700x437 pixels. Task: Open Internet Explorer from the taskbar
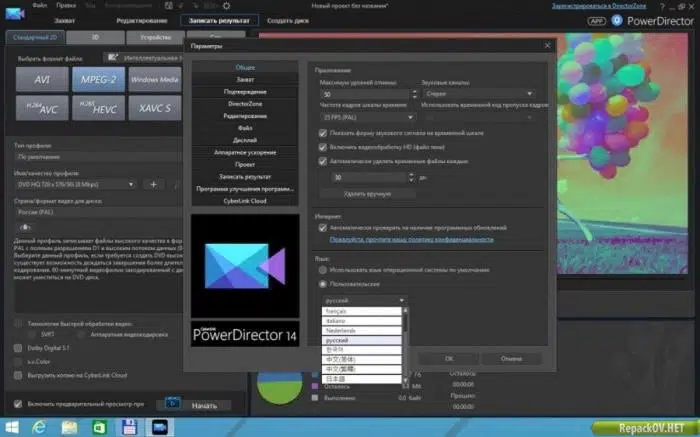click(39, 427)
